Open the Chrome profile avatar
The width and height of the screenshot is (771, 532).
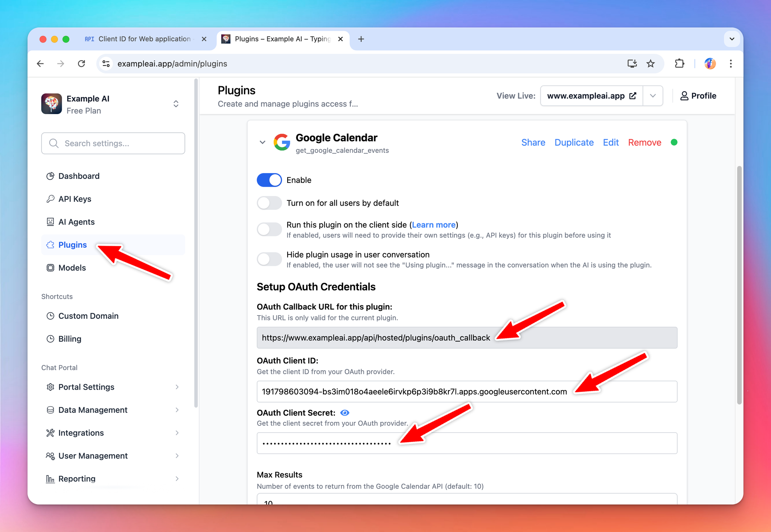pos(710,64)
